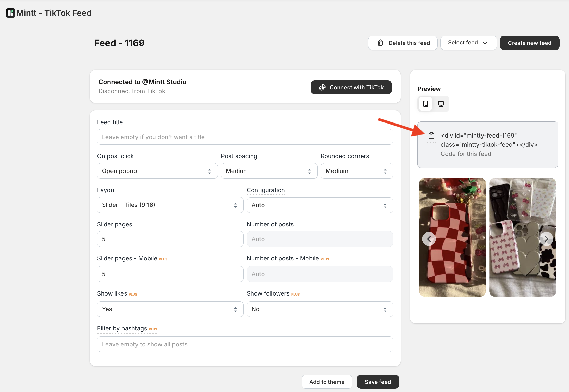Click the Mintt logo in the header
The width and height of the screenshot is (569, 392).
10,13
